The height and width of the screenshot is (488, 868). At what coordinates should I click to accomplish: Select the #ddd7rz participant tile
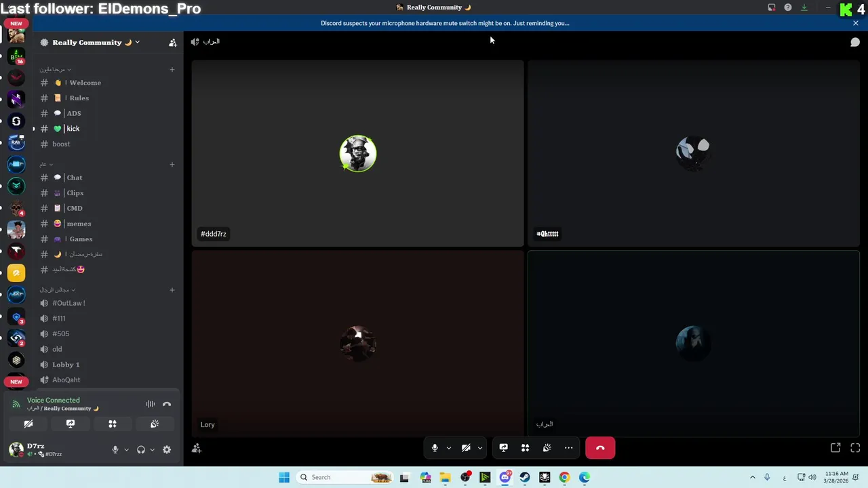[357, 153]
